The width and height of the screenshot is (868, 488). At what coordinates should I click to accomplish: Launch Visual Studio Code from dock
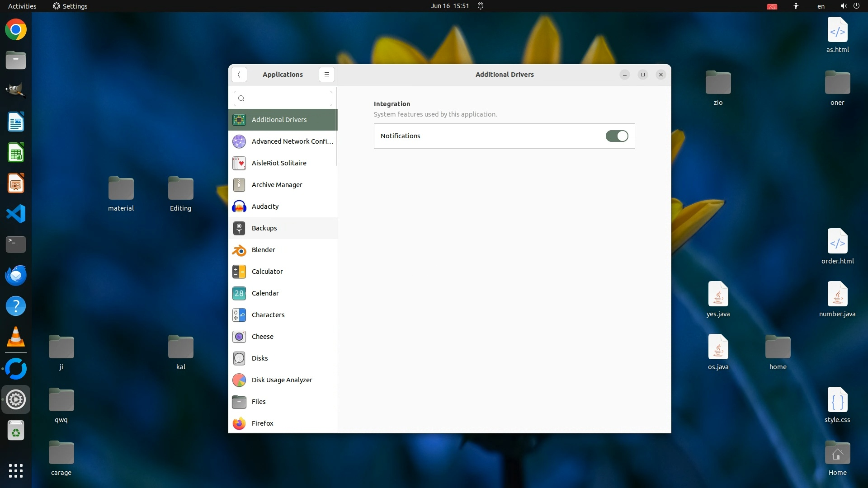click(x=16, y=214)
